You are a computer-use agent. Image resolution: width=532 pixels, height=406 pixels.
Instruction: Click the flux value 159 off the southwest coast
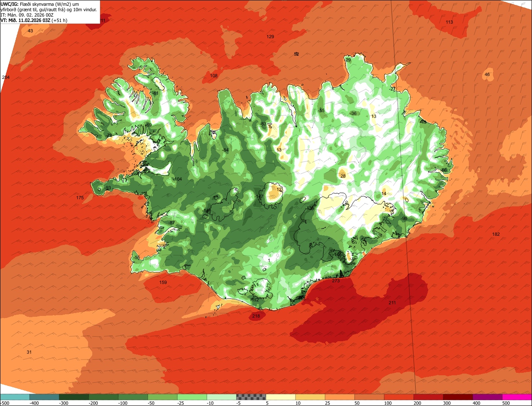[163, 282]
